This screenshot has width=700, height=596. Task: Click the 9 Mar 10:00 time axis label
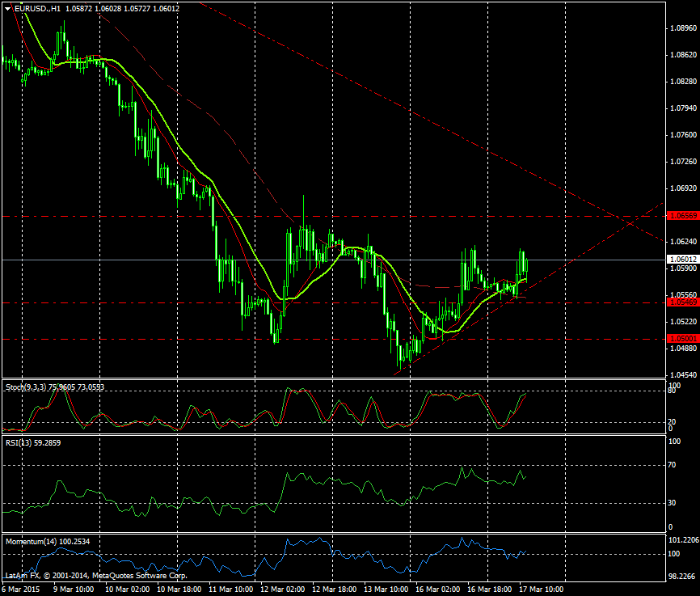pyautogui.click(x=71, y=590)
